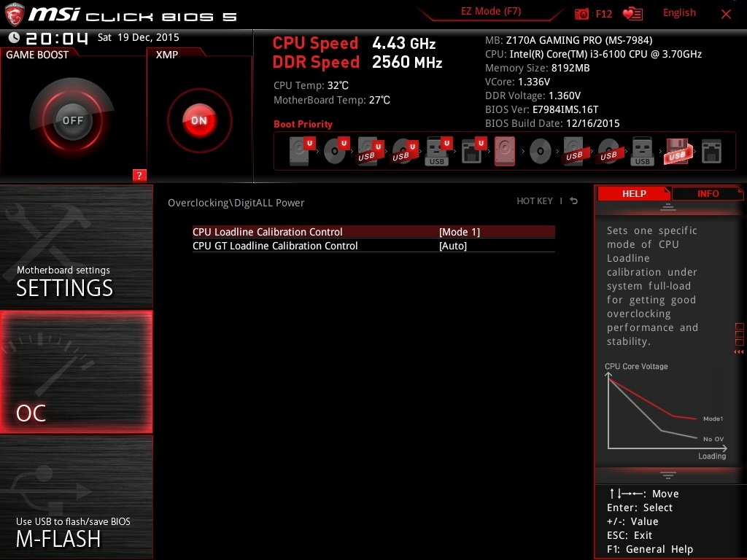Click the Overclocking\DigitALL Power breadcrumb
This screenshot has height=560, width=747.
coord(236,203)
